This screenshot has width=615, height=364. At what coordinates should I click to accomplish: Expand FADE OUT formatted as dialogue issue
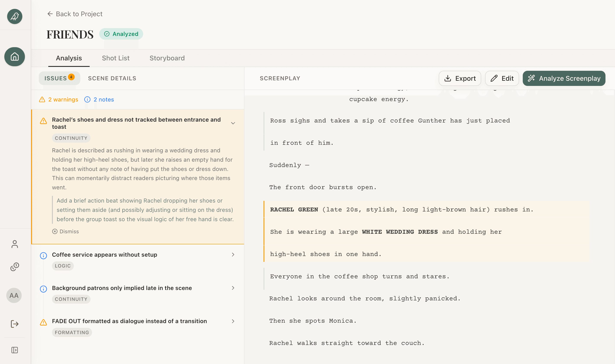[233, 321]
